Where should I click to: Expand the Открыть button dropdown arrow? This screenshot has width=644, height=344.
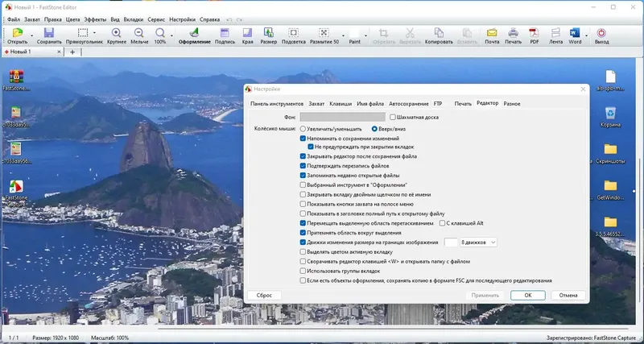(30, 34)
